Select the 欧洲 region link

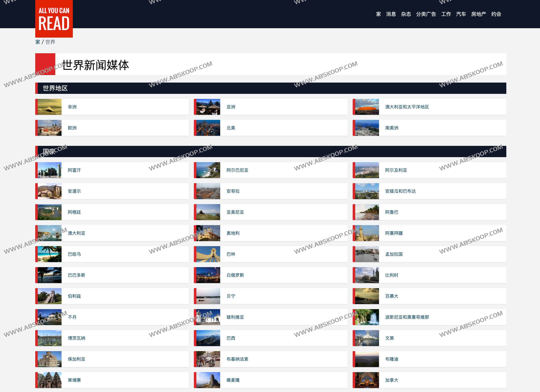(72, 128)
